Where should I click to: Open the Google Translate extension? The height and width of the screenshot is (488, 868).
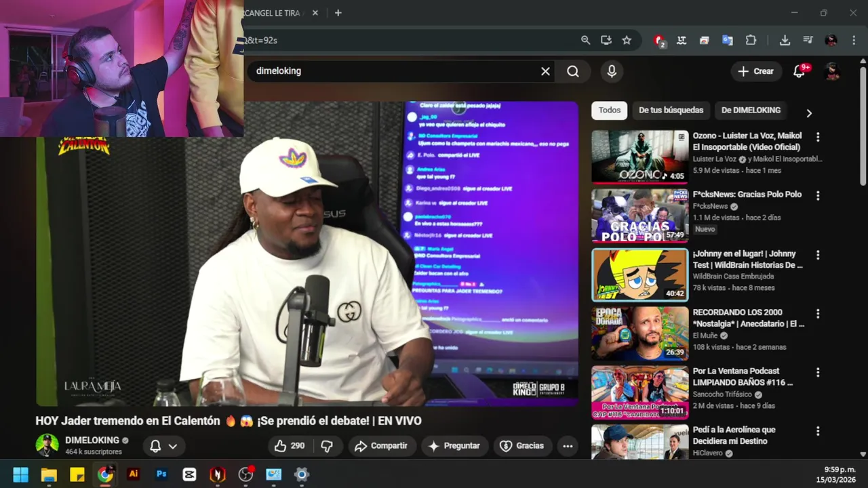click(727, 40)
